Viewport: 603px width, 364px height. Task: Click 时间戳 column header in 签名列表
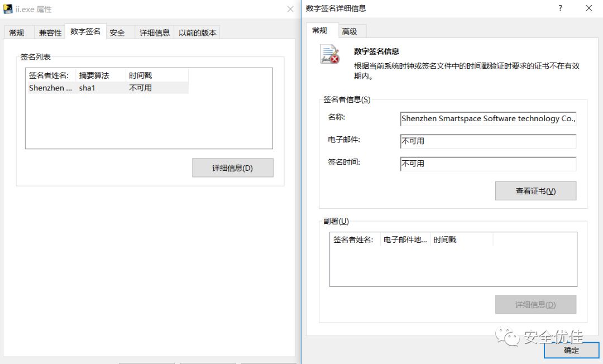(x=157, y=75)
